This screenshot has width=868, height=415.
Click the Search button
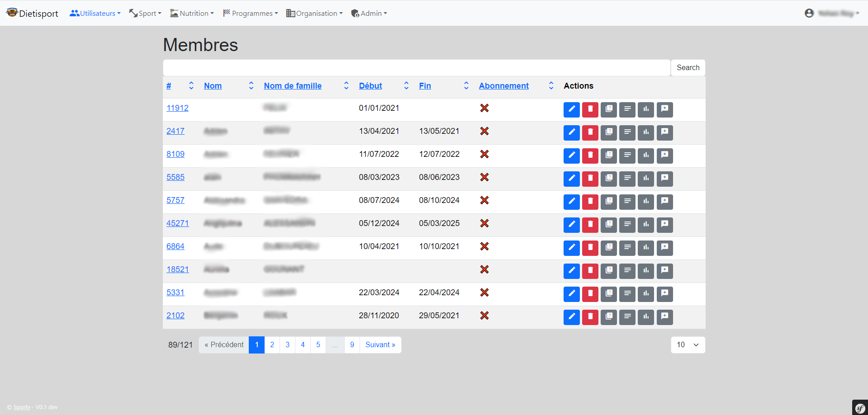pos(688,67)
